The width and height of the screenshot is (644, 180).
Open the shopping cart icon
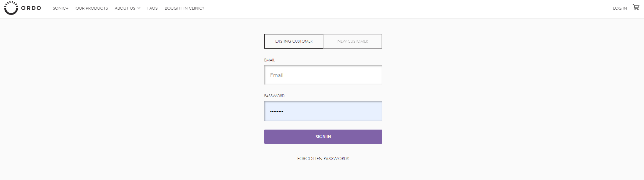[x=636, y=7]
